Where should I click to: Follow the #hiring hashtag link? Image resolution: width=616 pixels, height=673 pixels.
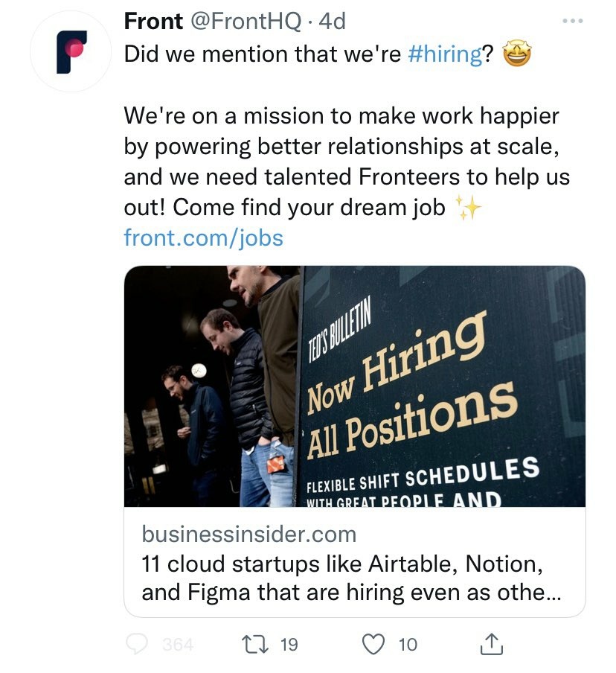446,55
